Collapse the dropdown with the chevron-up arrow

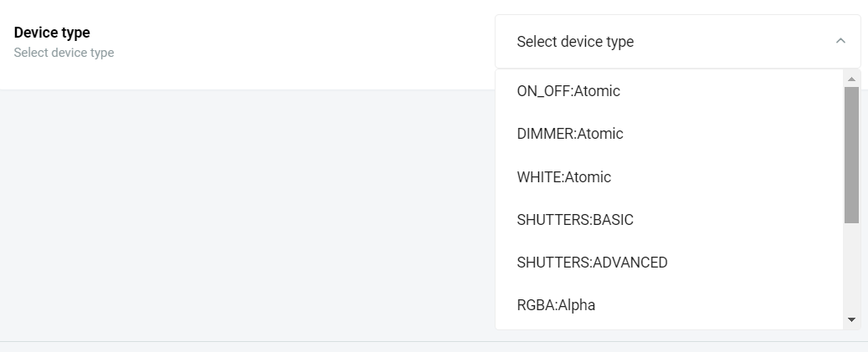click(840, 41)
